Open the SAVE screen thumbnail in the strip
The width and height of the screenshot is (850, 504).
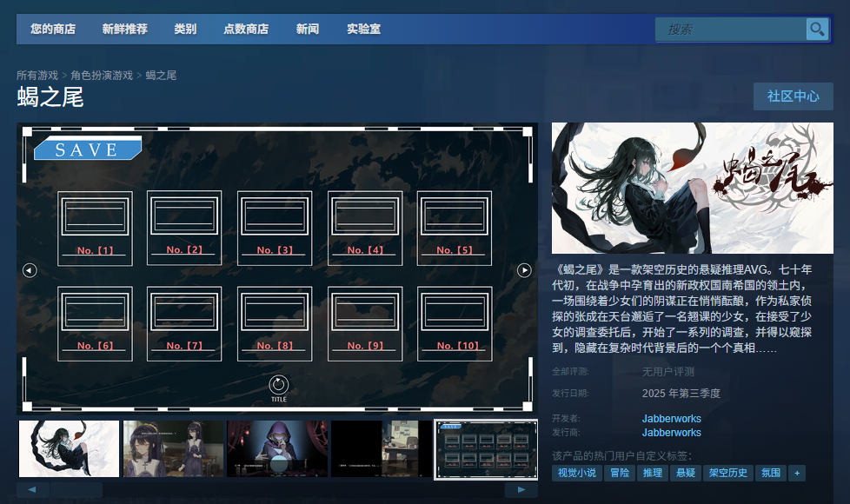(486, 448)
